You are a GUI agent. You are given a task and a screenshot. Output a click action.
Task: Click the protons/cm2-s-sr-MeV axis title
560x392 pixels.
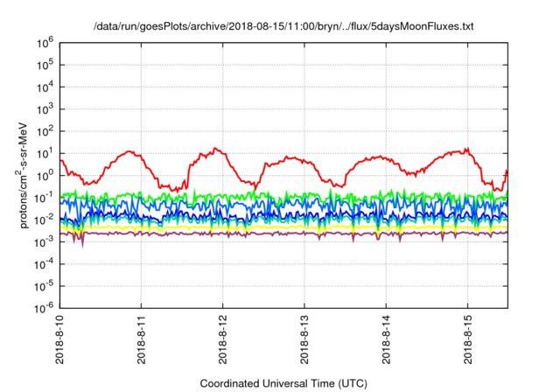(21, 175)
